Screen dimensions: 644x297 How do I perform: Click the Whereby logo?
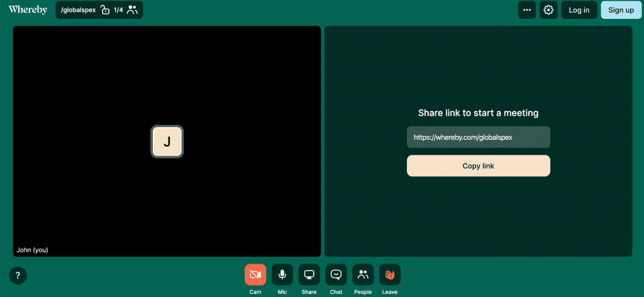(x=28, y=9)
